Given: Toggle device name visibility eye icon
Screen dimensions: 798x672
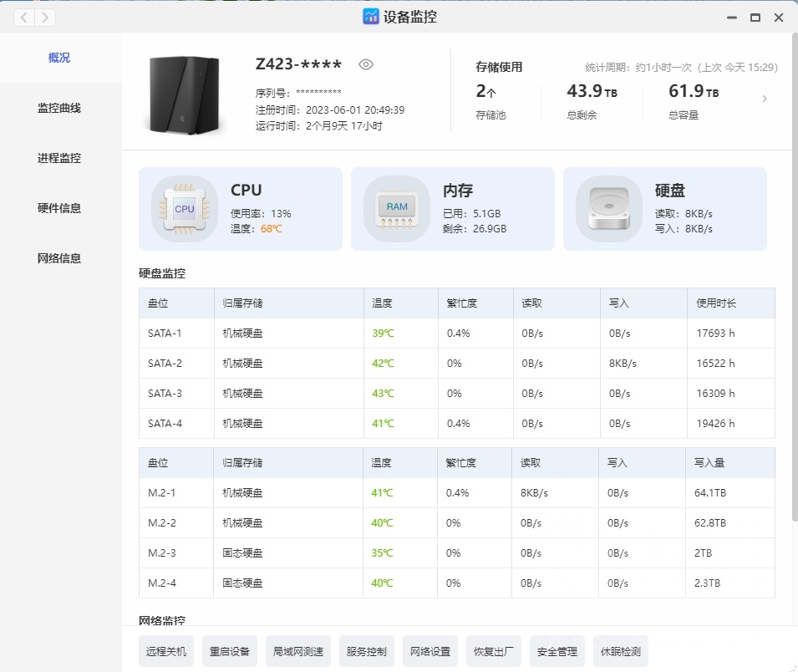Looking at the screenshot, I should click(365, 64).
